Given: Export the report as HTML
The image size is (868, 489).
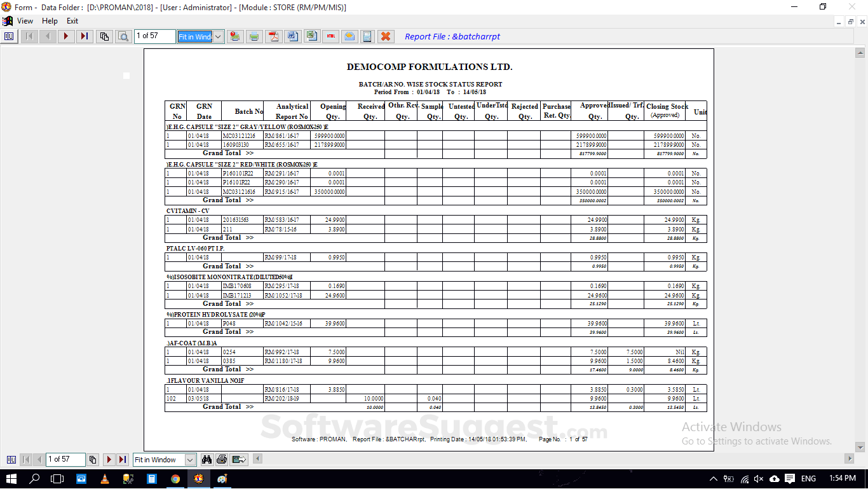Looking at the screenshot, I should pos(330,36).
